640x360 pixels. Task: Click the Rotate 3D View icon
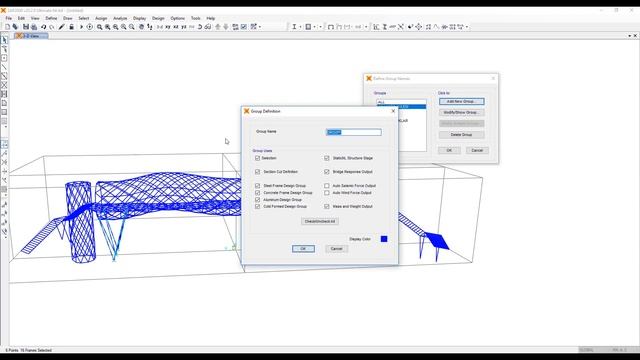200,27
